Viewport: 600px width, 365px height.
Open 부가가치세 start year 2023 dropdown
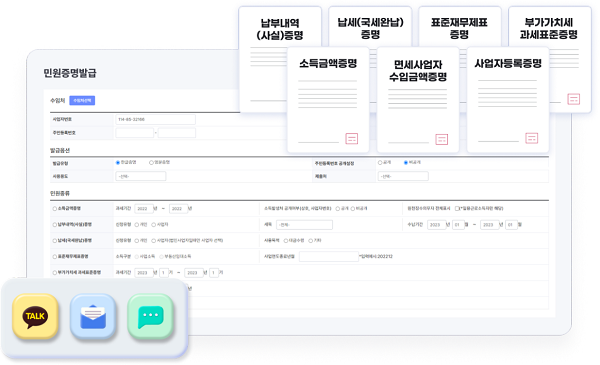click(x=144, y=273)
